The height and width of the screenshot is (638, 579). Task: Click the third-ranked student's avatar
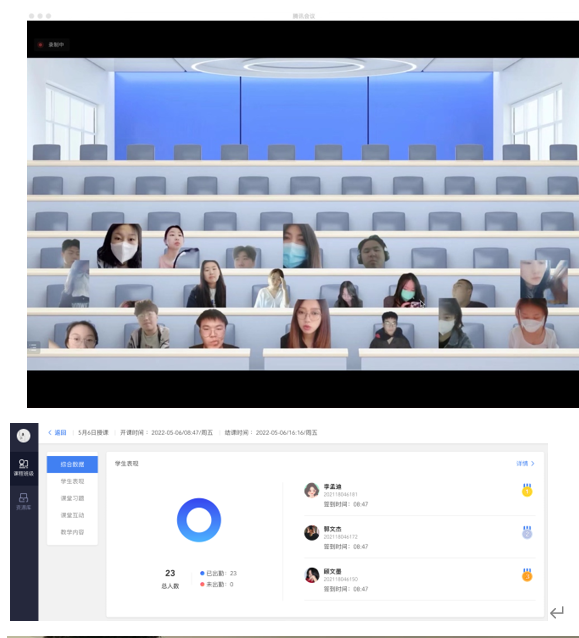[312, 575]
